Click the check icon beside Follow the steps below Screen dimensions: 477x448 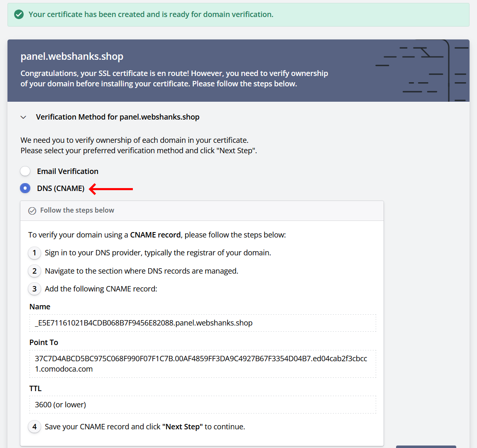click(x=32, y=211)
